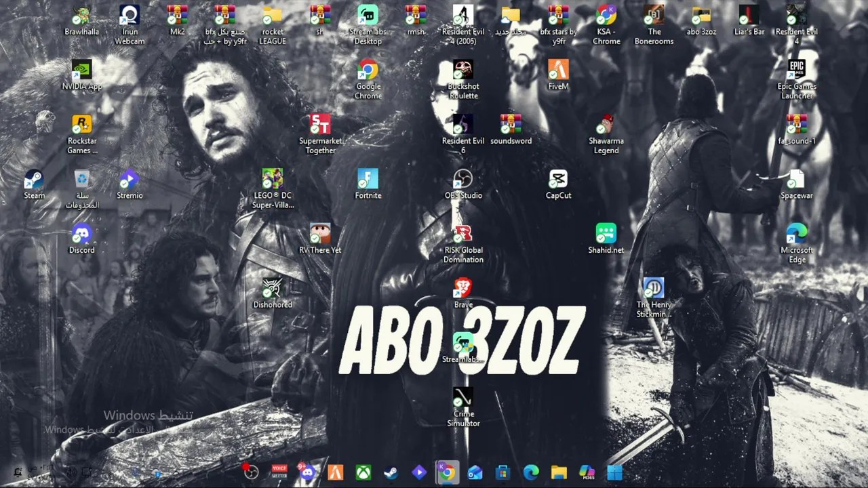Open the Brave browser desktop icon
The height and width of the screenshot is (488, 868).
pos(463,293)
